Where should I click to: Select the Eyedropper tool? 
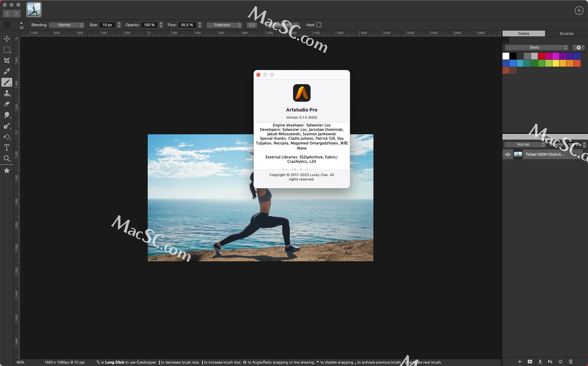tap(7, 71)
